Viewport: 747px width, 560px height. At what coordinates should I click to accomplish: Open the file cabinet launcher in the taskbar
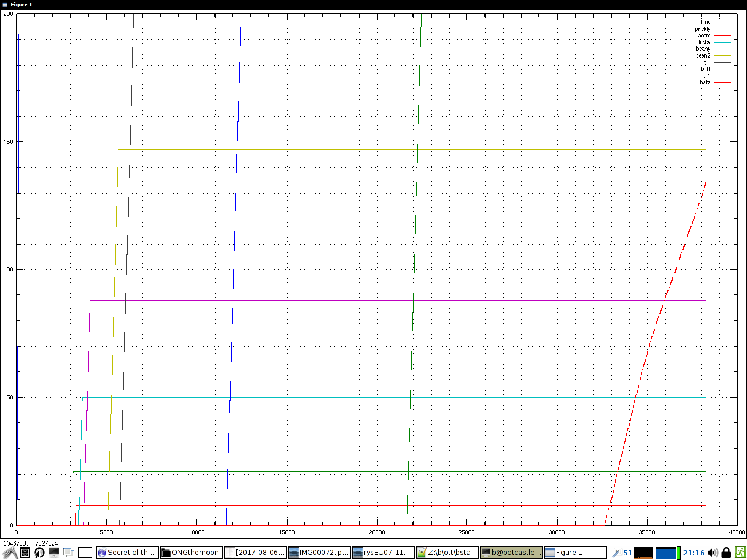(x=25, y=553)
